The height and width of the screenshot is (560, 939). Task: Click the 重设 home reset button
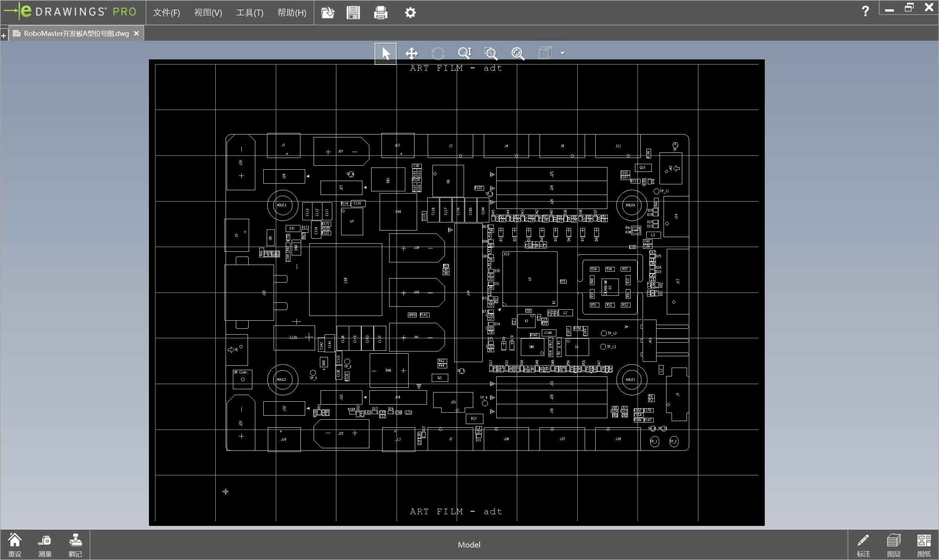15,545
